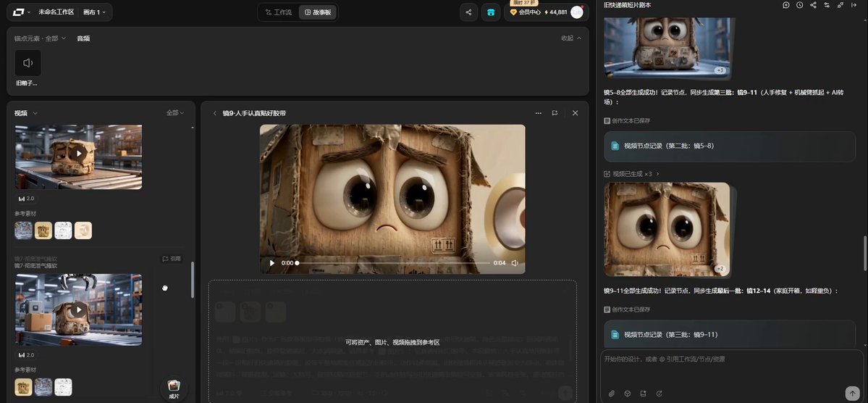Select the 音频 tab
Viewport: 868px width, 403px height.
pyautogui.click(x=83, y=38)
